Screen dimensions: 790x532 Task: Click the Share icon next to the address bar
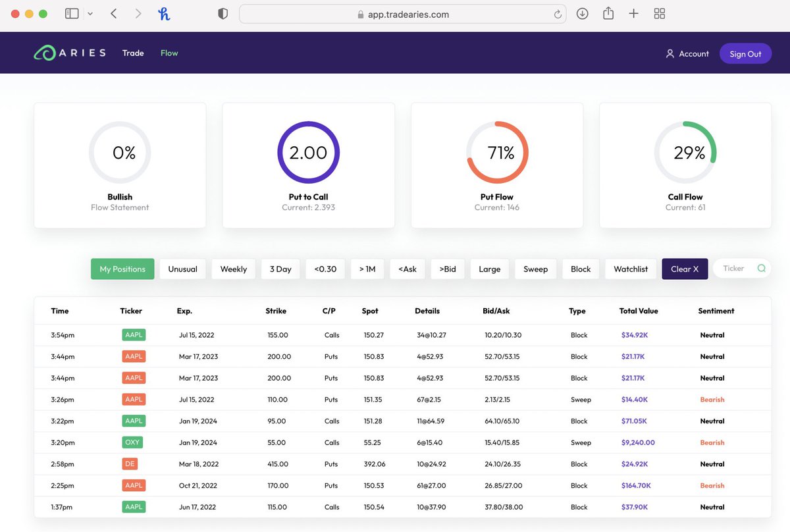click(608, 13)
